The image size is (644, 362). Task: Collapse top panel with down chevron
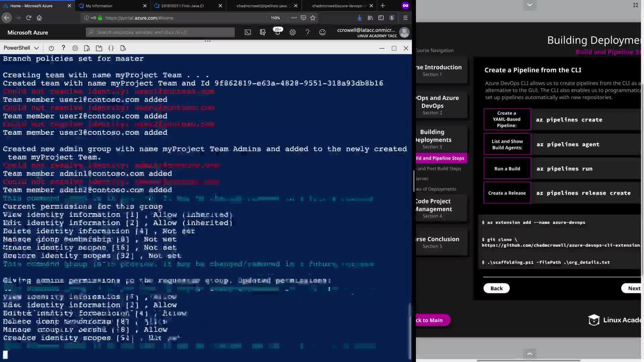pos(530,5)
